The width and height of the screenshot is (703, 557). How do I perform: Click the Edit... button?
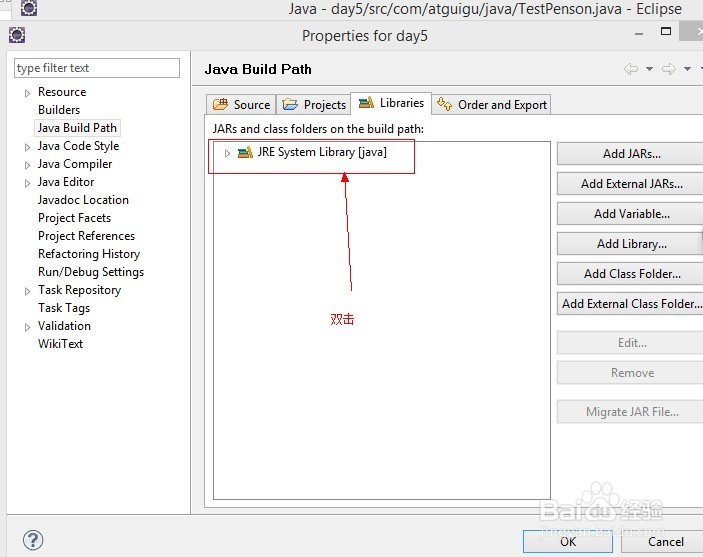(631, 343)
